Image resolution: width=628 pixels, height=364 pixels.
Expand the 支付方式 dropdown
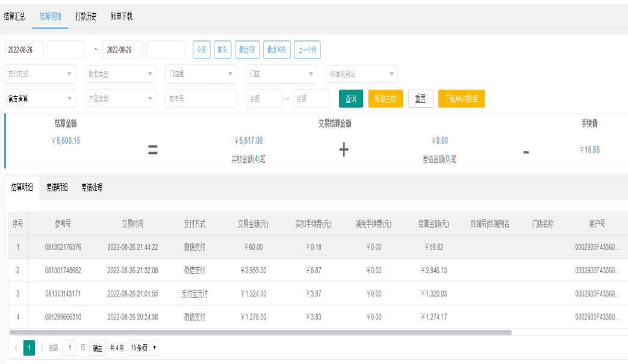[40, 74]
